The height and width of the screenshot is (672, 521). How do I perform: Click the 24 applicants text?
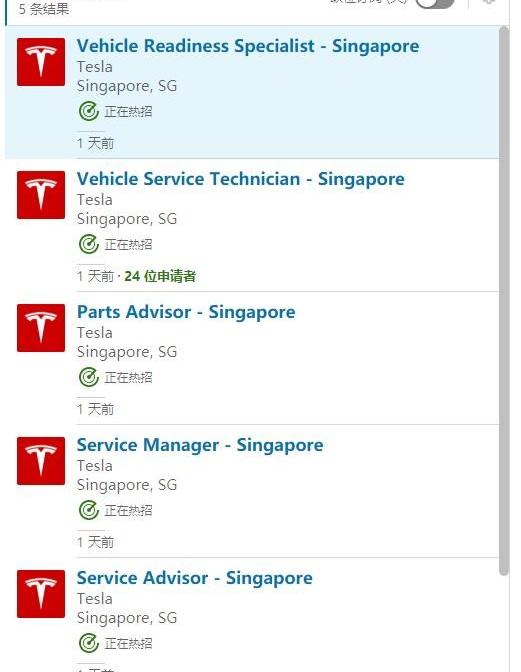tap(160, 276)
